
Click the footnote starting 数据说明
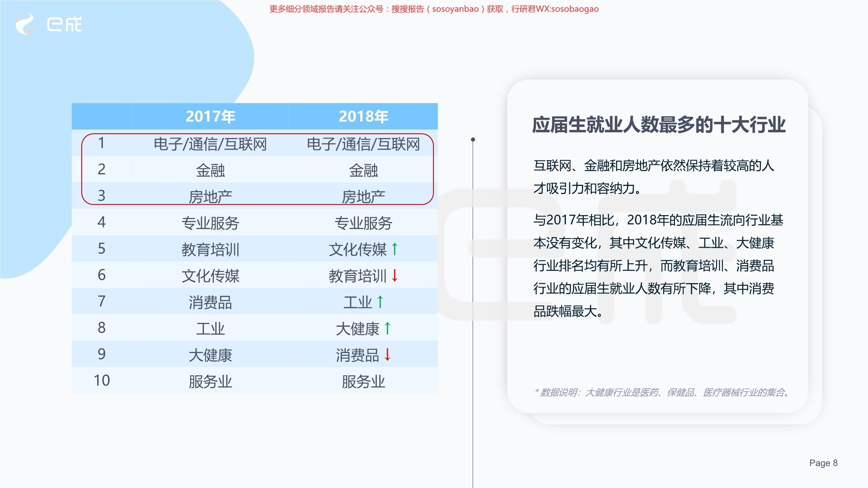coord(662,393)
